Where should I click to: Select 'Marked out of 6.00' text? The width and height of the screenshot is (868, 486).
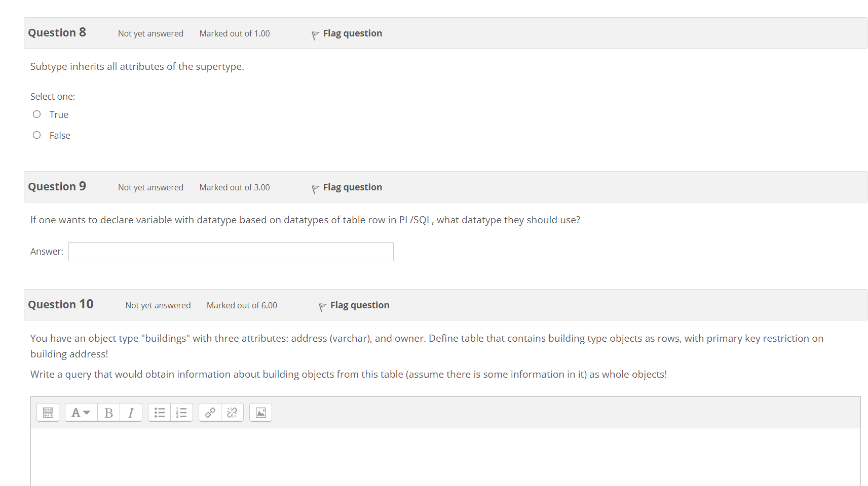pyautogui.click(x=242, y=305)
